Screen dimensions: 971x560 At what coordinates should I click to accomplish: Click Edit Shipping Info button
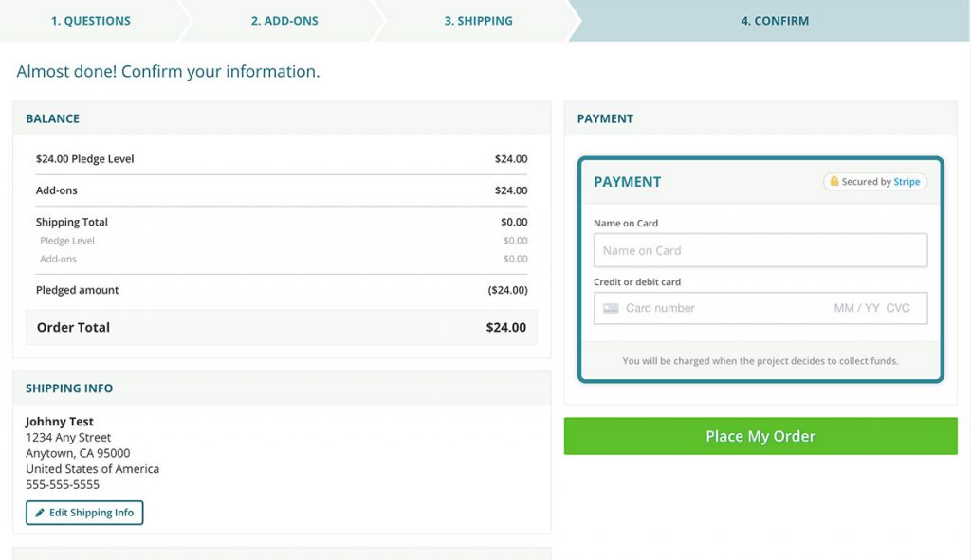tap(84, 513)
